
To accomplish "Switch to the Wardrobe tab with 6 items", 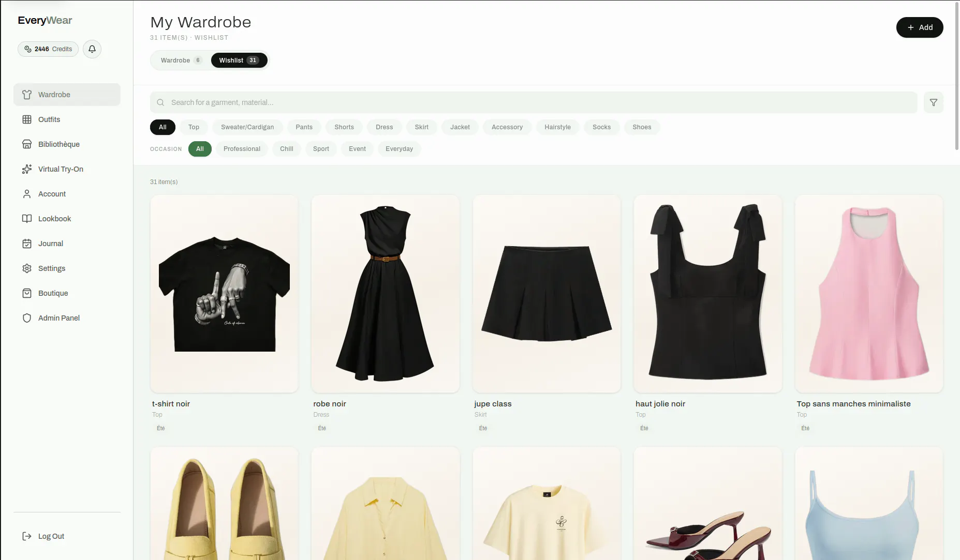I will point(181,60).
